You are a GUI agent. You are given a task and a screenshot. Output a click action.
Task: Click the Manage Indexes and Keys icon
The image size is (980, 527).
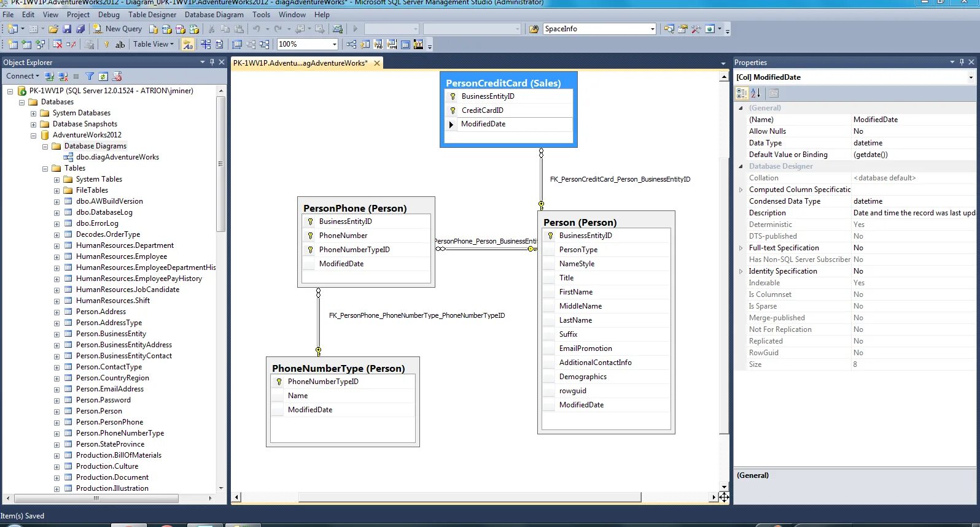365,44
